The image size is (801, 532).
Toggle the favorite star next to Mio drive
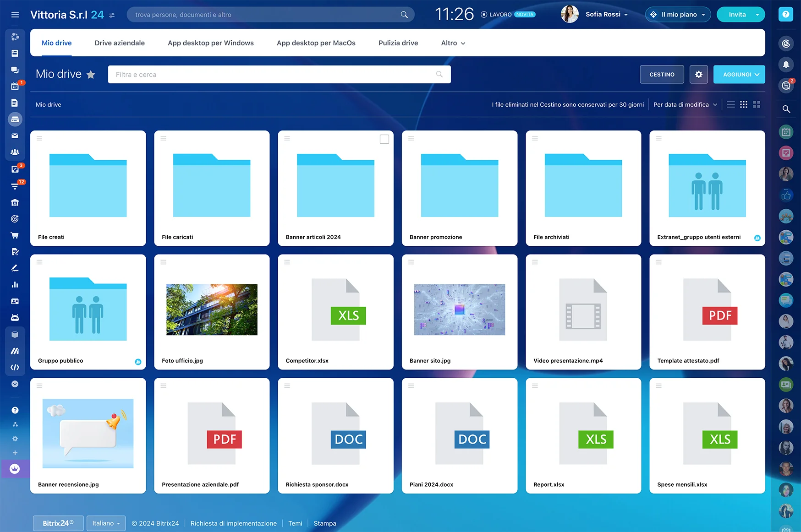click(91, 75)
